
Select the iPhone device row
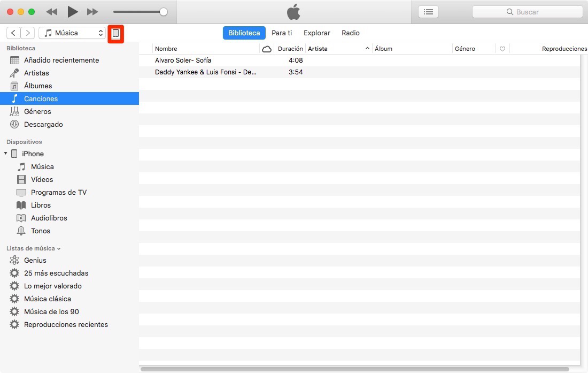(69, 154)
